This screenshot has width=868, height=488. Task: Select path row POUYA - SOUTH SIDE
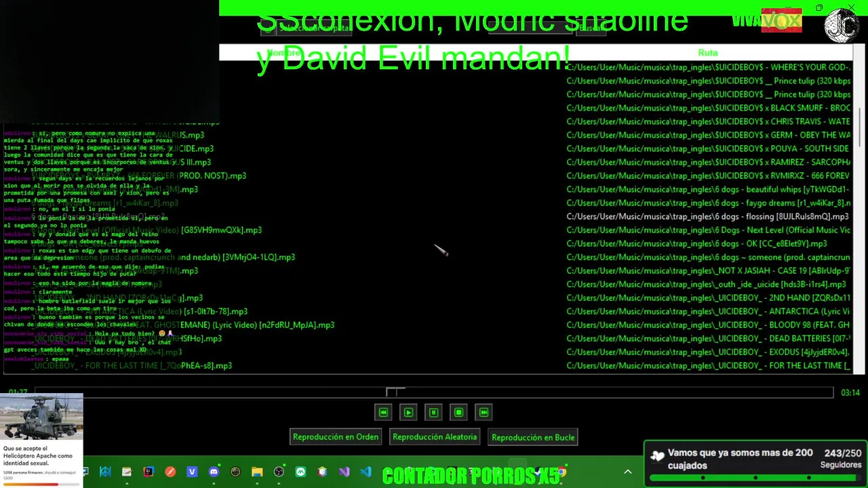click(709, 148)
